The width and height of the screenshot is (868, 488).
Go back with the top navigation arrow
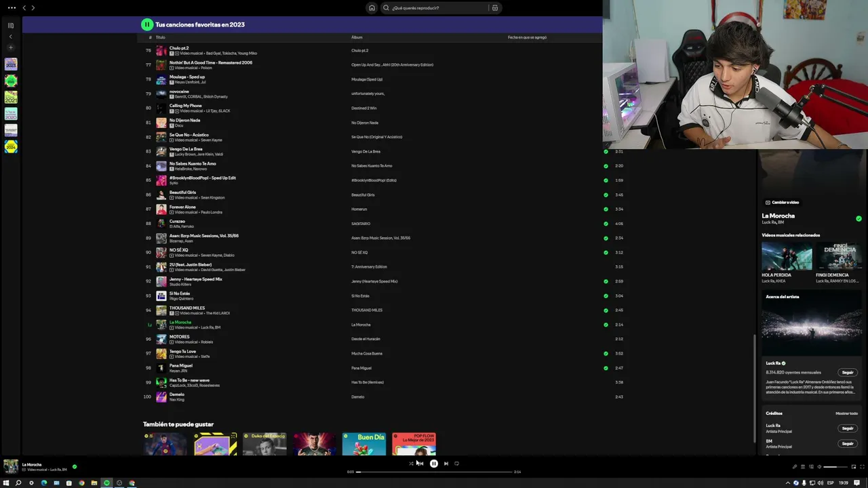click(x=24, y=7)
